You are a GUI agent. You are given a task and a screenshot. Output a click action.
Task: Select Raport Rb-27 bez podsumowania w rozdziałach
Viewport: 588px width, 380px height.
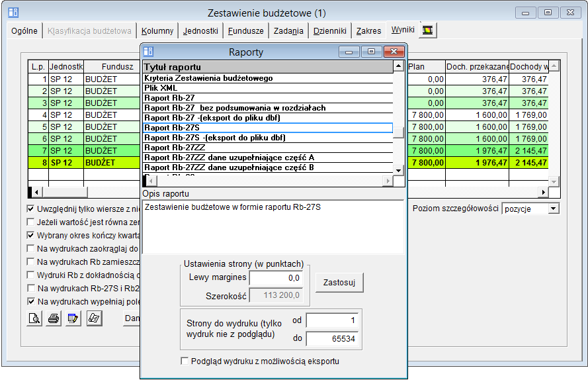268,108
